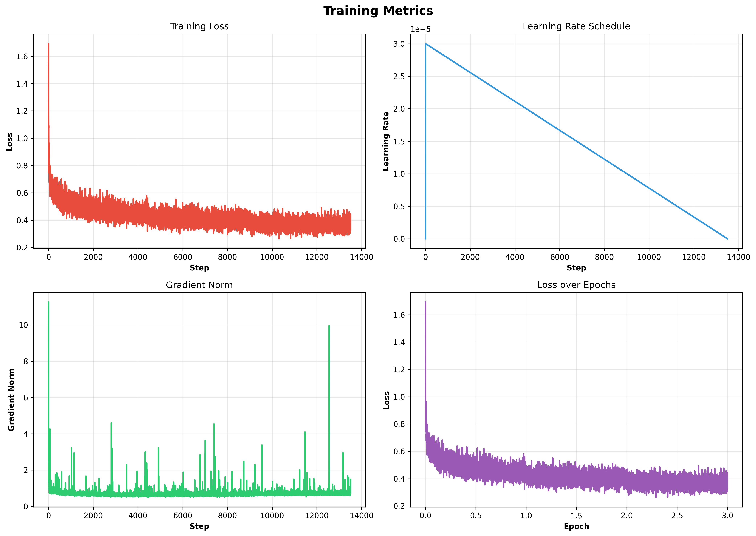The image size is (756, 536).
Task: Click the tallest gradient spike near step 12500
Action: (329, 327)
